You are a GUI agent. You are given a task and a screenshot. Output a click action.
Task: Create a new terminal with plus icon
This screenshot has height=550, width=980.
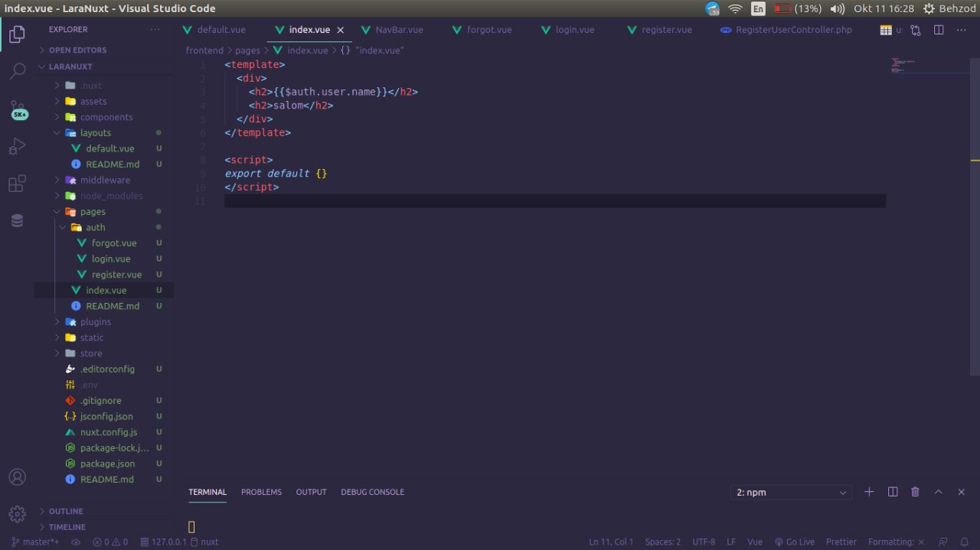869,492
